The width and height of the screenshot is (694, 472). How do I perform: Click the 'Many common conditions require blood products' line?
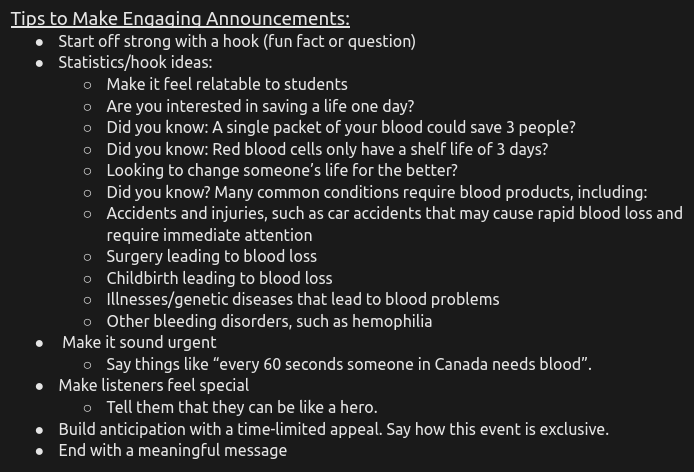(377, 192)
